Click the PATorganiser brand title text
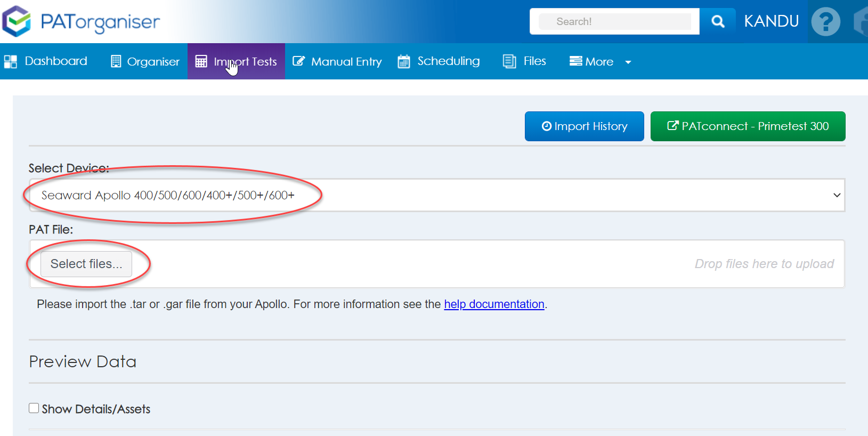This screenshot has height=436, width=868. coord(100,22)
